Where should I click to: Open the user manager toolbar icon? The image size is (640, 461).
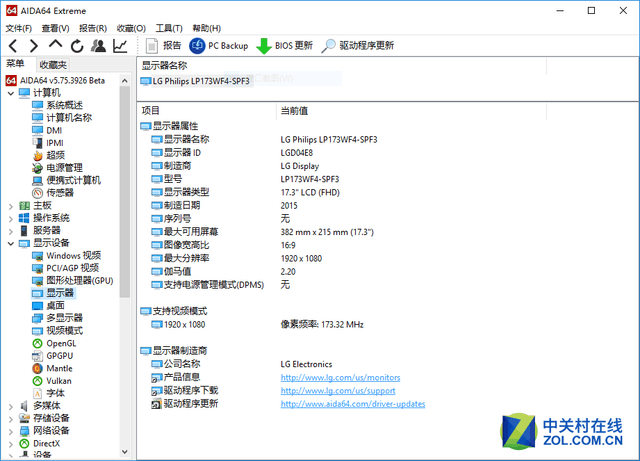tap(98, 46)
